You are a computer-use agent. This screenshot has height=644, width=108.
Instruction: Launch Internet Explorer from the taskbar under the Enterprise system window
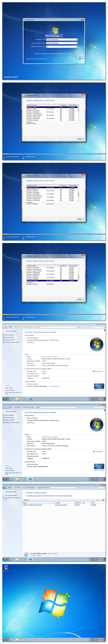[11, 399]
